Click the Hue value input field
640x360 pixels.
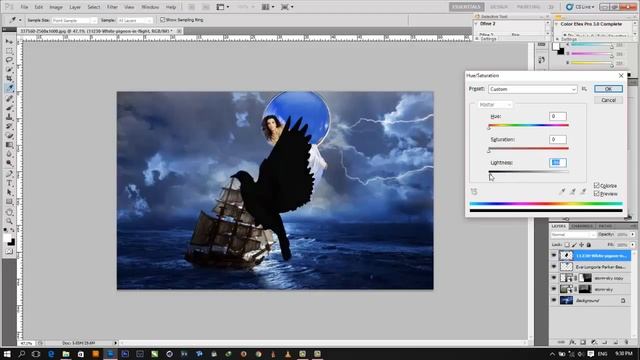pos(558,116)
